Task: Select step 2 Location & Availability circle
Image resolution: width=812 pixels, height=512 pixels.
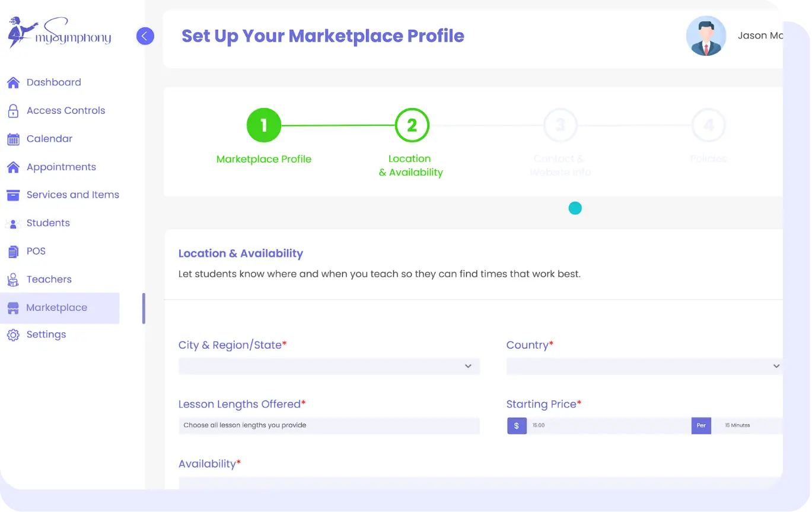Action: 412,126
